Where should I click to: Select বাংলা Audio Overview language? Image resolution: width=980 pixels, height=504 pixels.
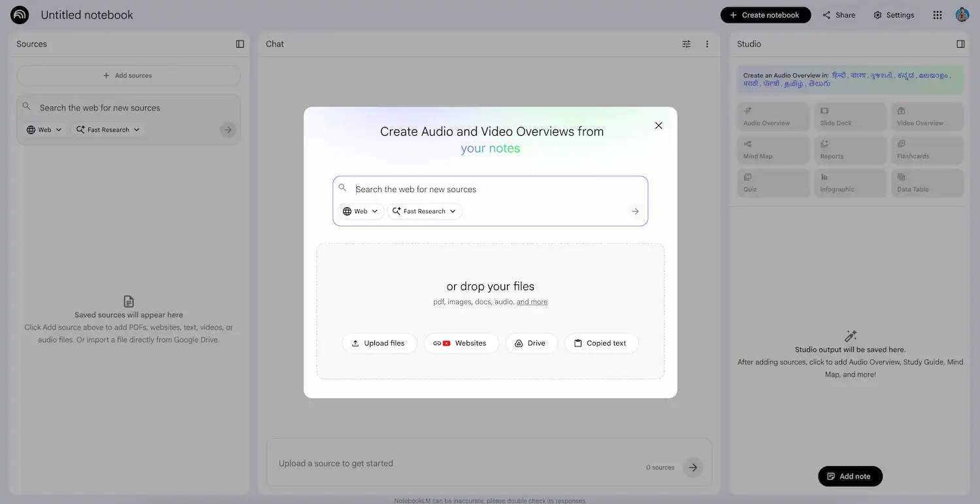(858, 75)
